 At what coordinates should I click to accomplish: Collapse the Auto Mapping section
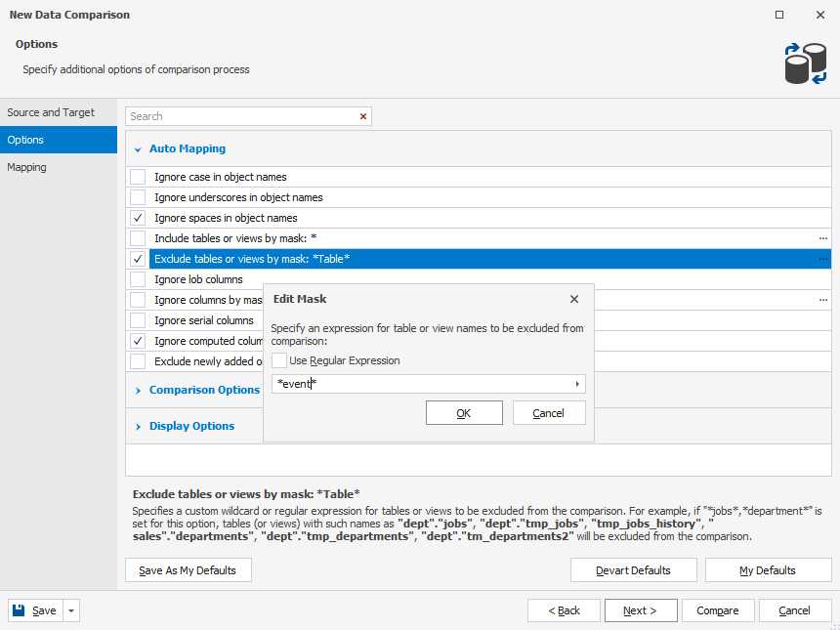139,149
